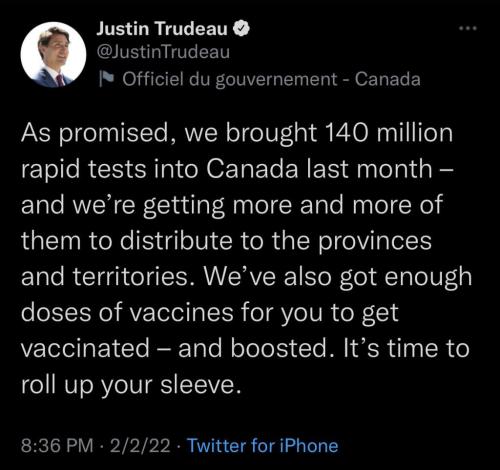Click 'rapid tests' in the tweet body
The height and width of the screenshot is (470, 500).
pyautogui.click(x=84, y=169)
